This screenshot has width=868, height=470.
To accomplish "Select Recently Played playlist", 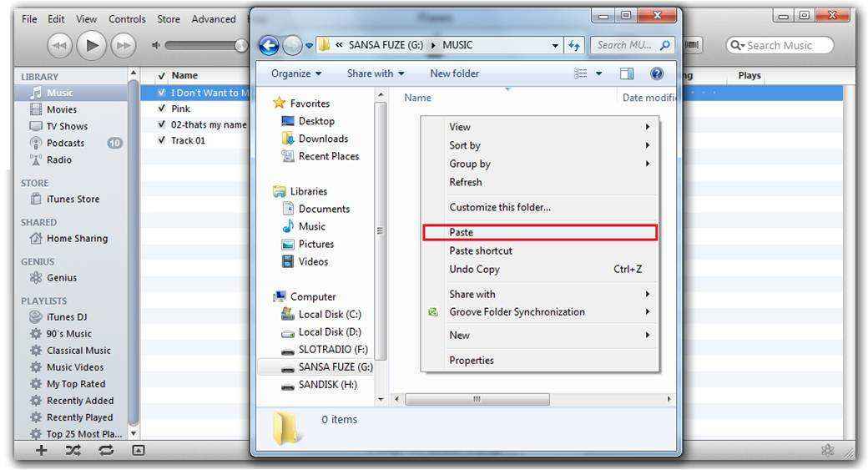I will pyautogui.click(x=79, y=417).
